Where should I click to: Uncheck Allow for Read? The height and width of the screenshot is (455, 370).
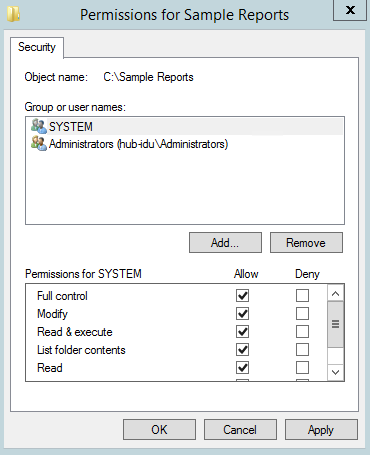[x=242, y=368]
